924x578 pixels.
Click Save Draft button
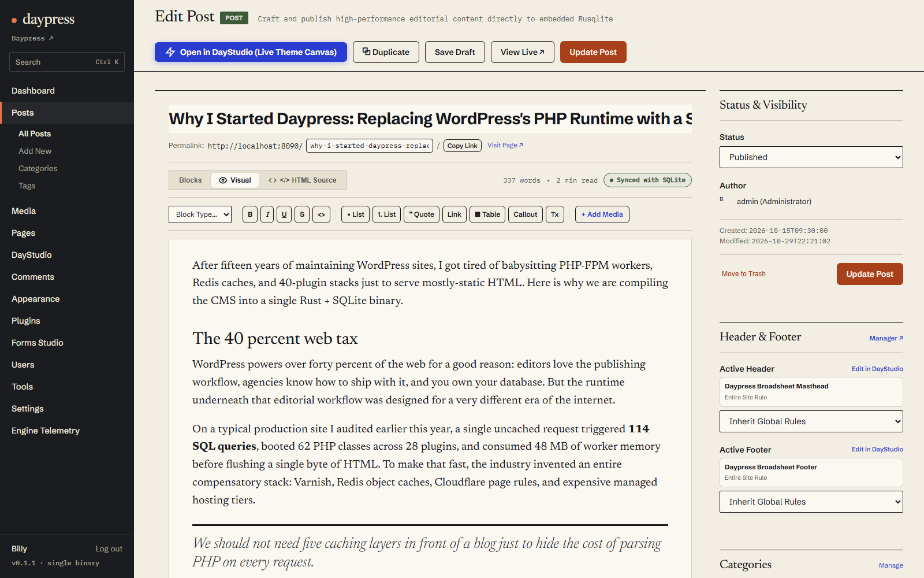(x=455, y=52)
